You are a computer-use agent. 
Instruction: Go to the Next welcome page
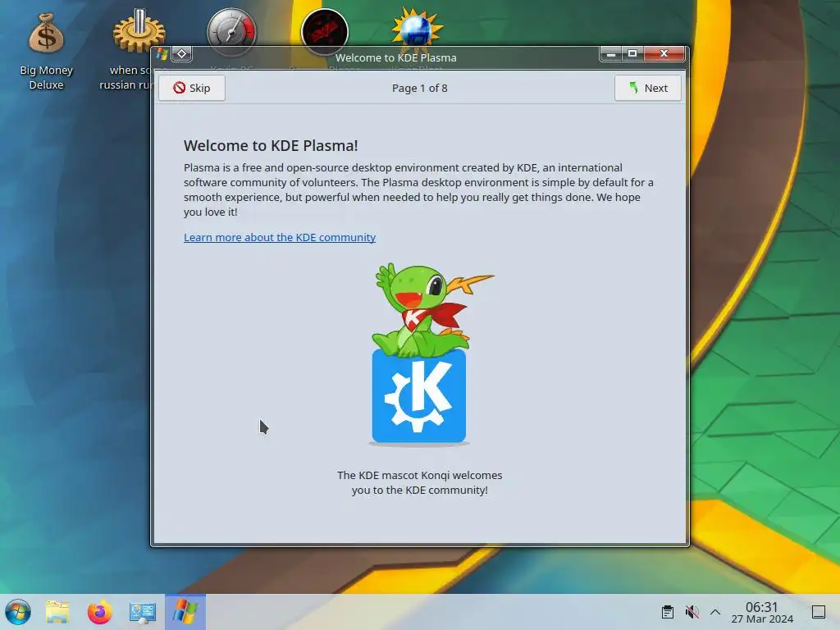point(648,88)
